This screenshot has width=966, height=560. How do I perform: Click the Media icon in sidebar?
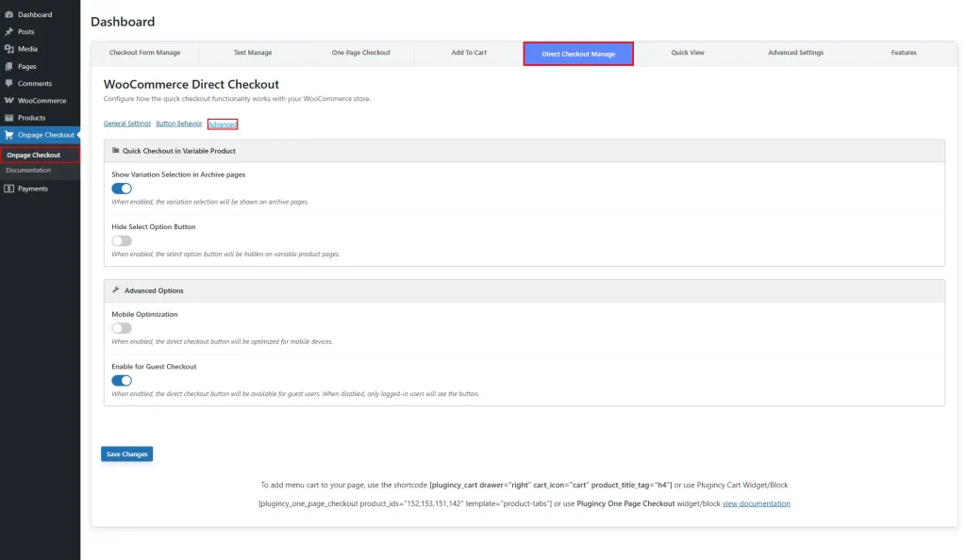(x=8, y=49)
